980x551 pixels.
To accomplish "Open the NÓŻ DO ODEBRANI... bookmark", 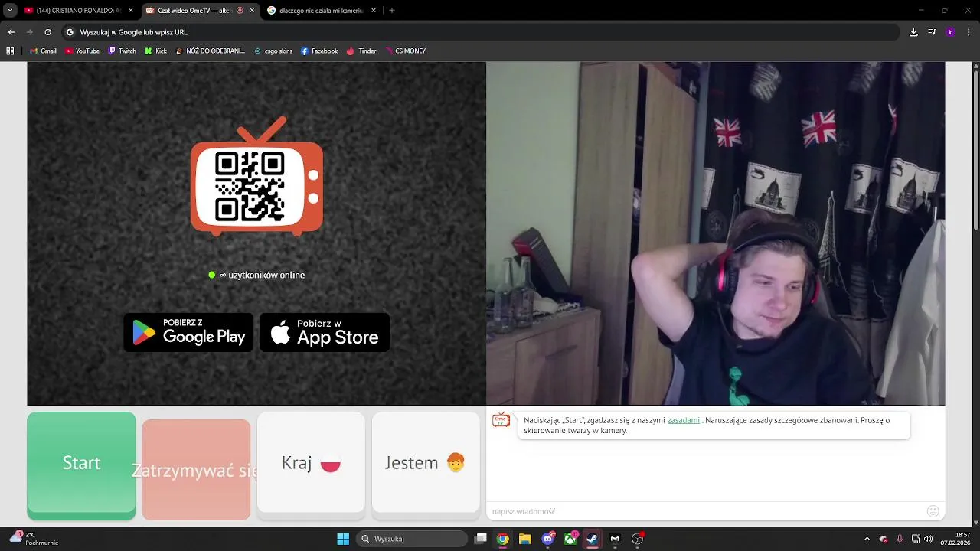I will (x=210, y=51).
